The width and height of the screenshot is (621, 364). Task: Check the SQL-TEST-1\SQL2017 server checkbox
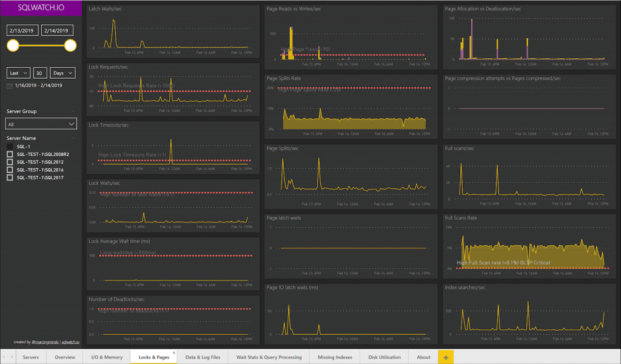pos(10,177)
